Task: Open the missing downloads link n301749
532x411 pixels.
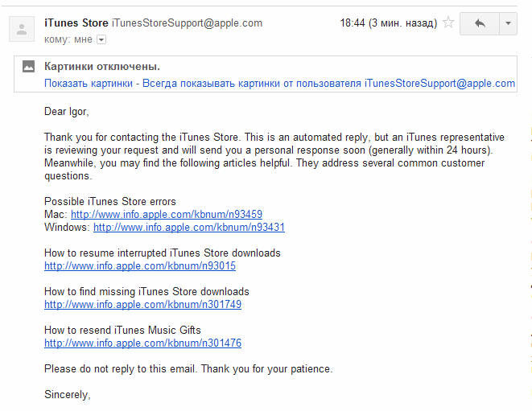Action: coord(142,305)
